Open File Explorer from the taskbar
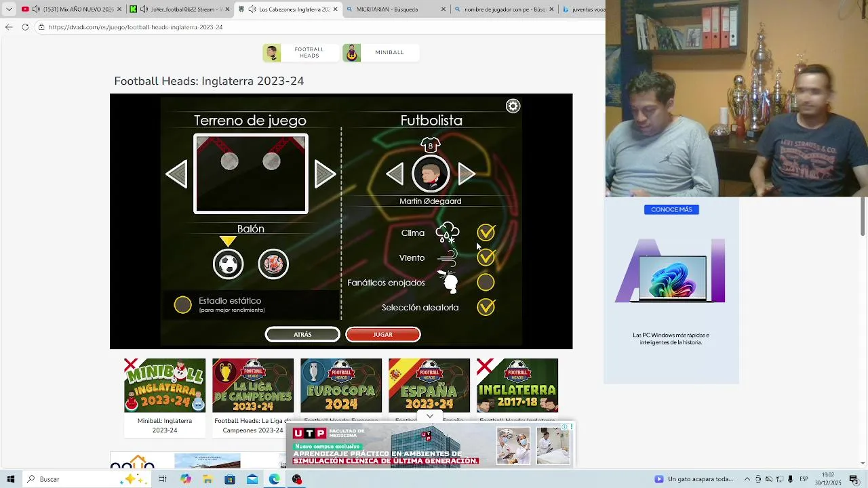868x488 pixels. (208, 479)
